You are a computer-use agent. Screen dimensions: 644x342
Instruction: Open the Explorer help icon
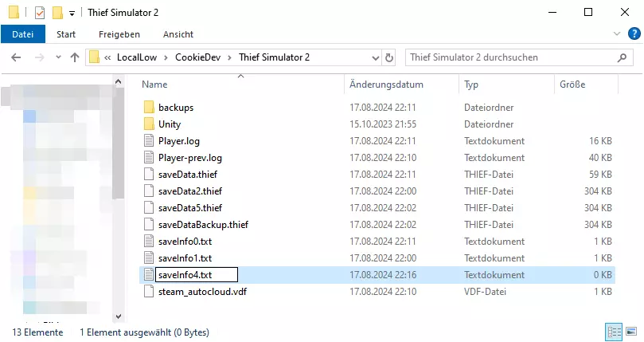[634, 33]
